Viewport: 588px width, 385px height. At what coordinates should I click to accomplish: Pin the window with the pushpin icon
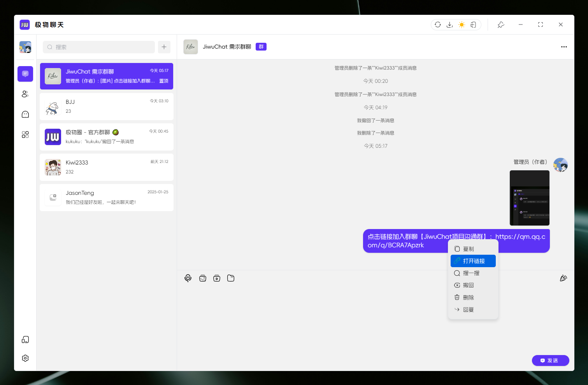(501, 24)
